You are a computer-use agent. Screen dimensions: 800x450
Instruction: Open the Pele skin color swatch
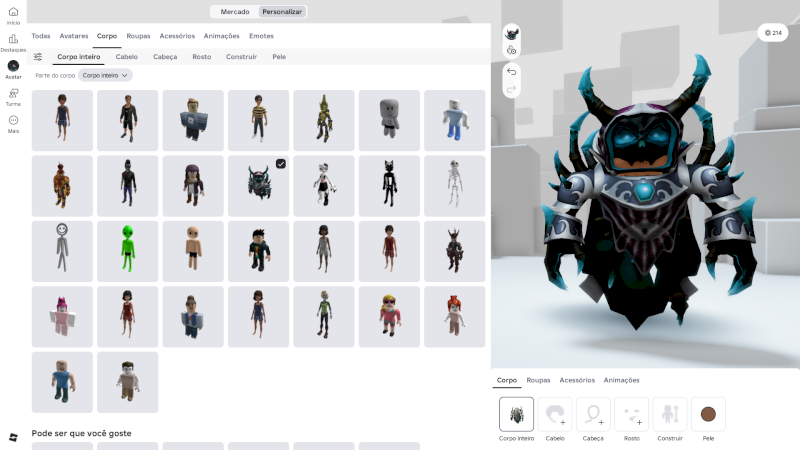tap(708, 414)
